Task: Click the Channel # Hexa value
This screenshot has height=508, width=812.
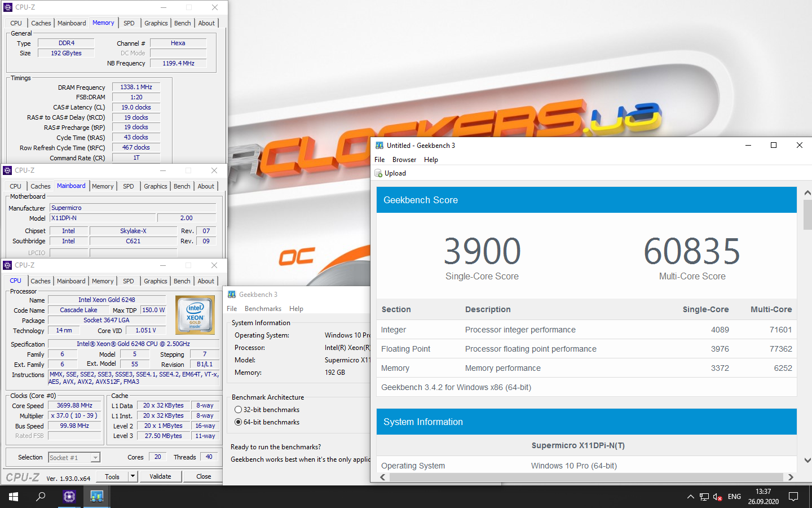Action: pyautogui.click(x=178, y=43)
